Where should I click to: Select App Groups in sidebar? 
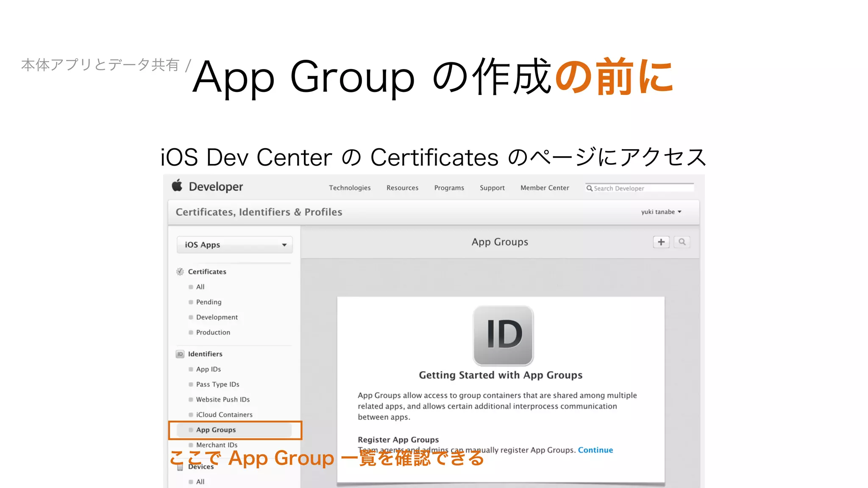235,430
